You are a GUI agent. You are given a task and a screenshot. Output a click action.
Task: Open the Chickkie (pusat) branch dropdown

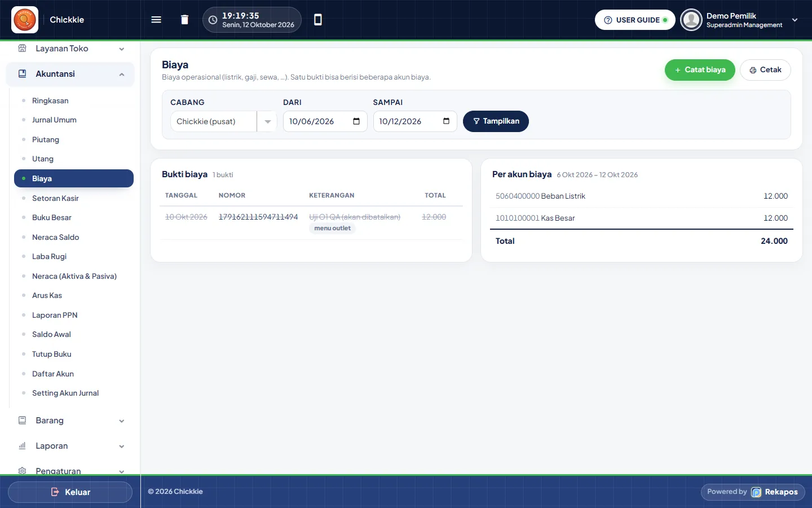pos(223,121)
